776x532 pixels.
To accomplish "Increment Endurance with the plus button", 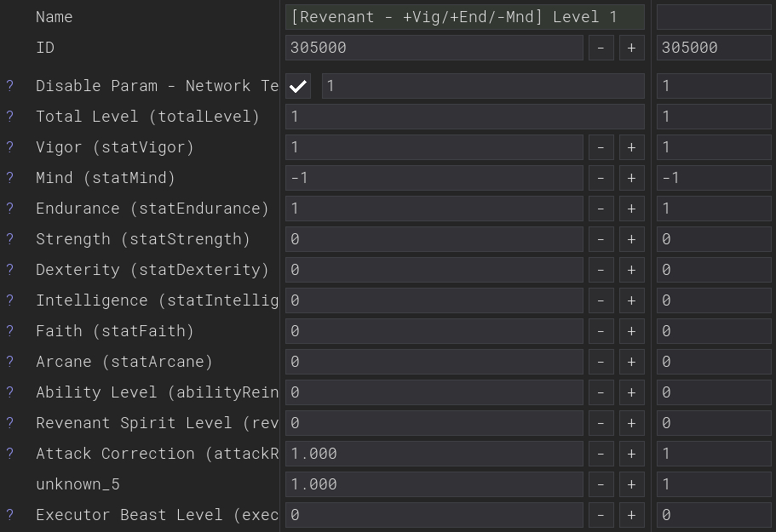I will click(x=631, y=209).
